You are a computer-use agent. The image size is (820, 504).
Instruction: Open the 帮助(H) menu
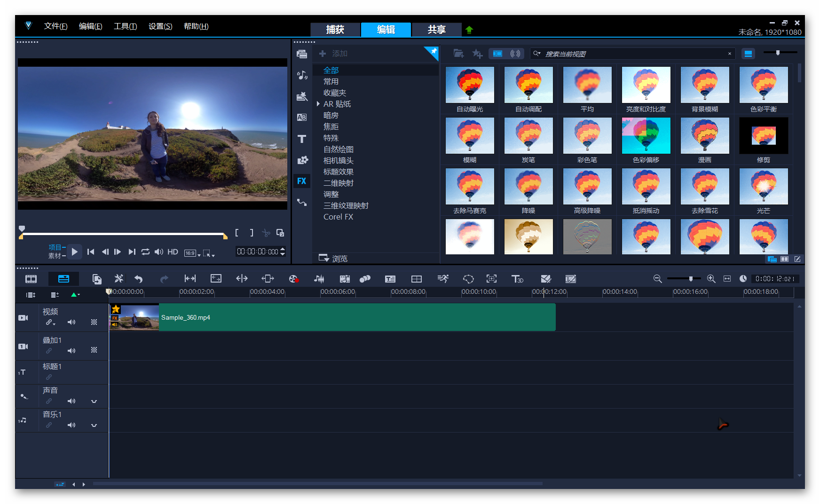coord(196,26)
